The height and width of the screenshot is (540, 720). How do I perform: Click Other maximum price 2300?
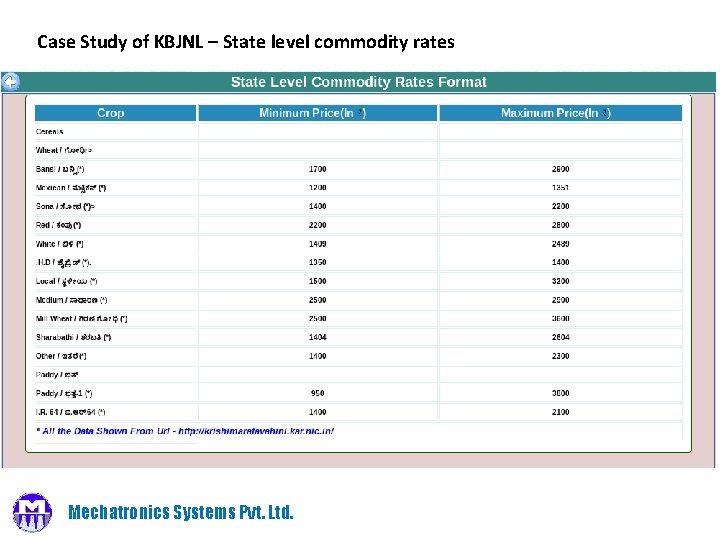[561, 356]
